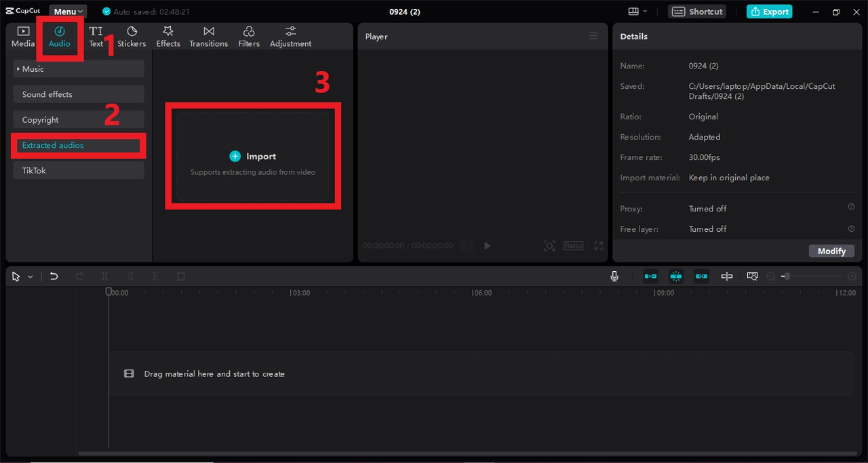
Task: Expand the Music category
Action: click(x=78, y=69)
